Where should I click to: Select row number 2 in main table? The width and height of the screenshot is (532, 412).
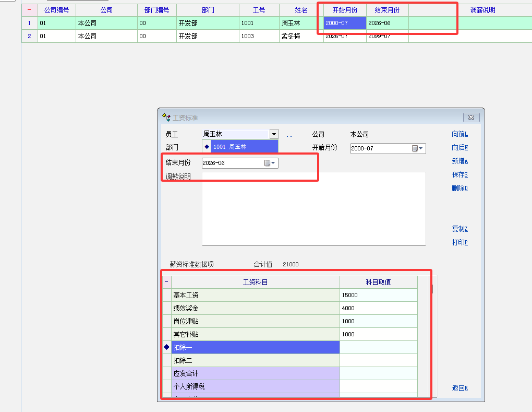point(30,36)
